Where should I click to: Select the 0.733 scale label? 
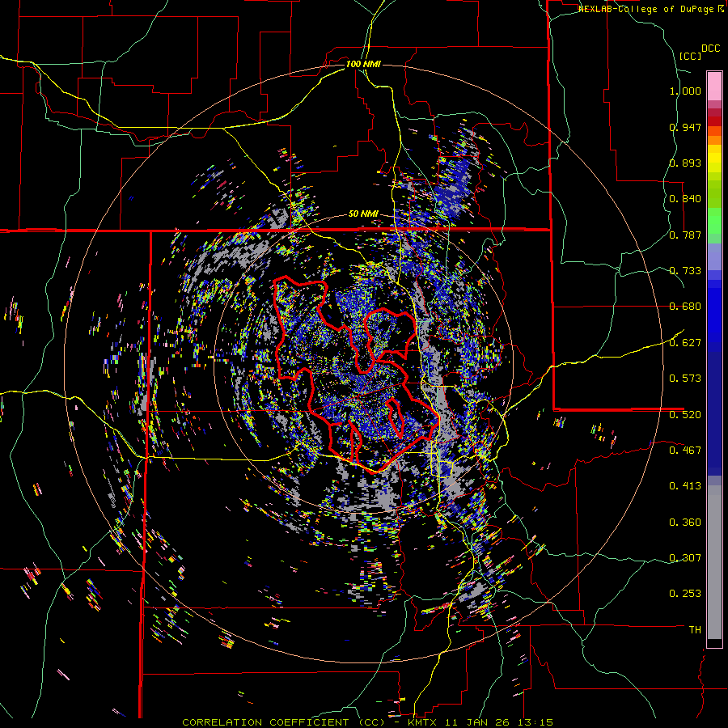coord(685,271)
